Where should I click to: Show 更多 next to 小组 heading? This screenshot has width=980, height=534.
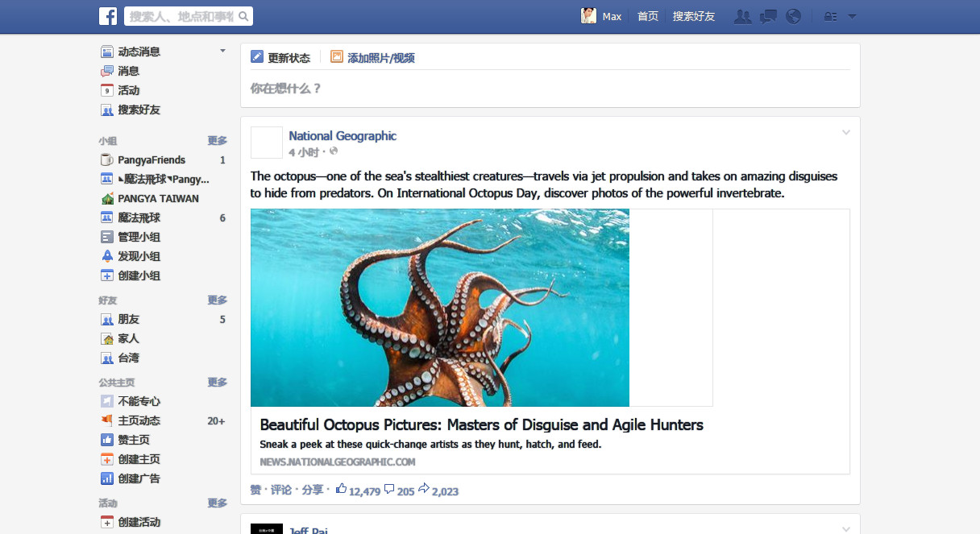coord(218,140)
